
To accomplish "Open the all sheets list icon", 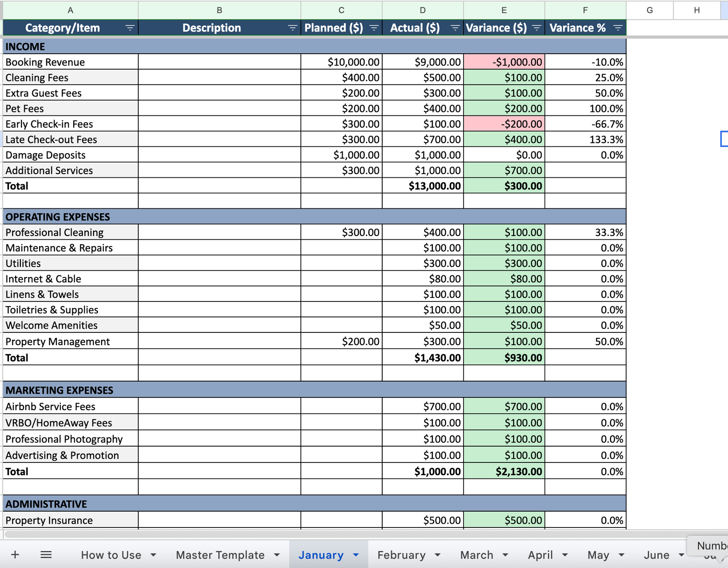I will 46,555.
